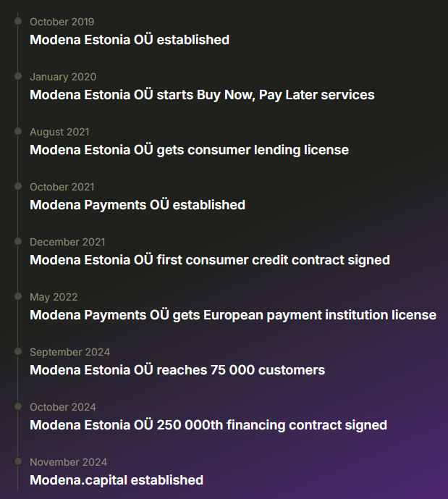This screenshot has width=448, height=499.
Task: Click the "May 2022" date label
Action: coord(54,297)
